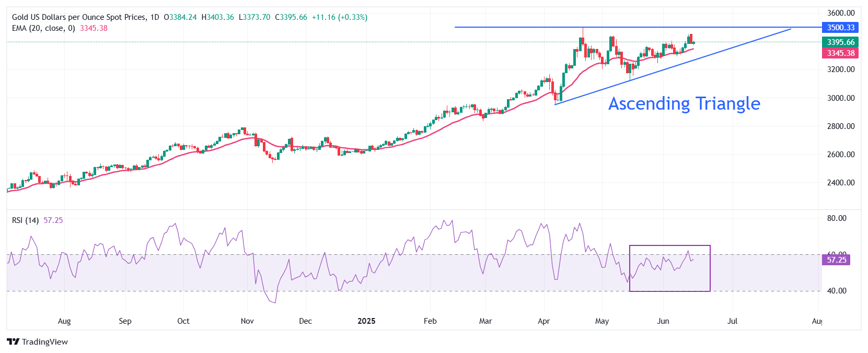Select the Ascending Triangle text annotation

(684, 103)
